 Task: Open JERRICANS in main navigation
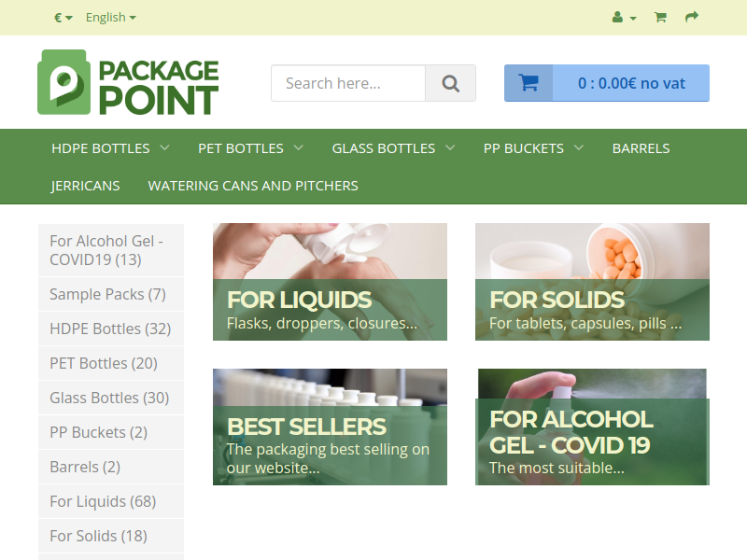tap(85, 186)
